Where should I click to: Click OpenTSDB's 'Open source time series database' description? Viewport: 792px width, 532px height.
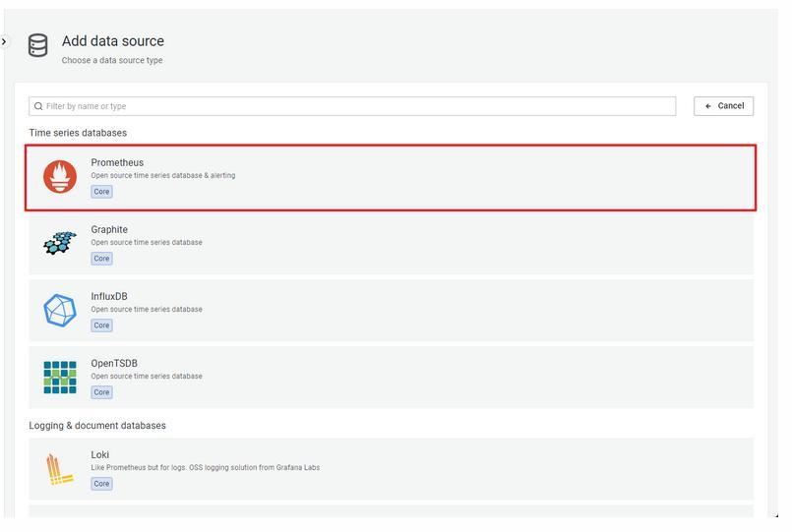[147, 376]
